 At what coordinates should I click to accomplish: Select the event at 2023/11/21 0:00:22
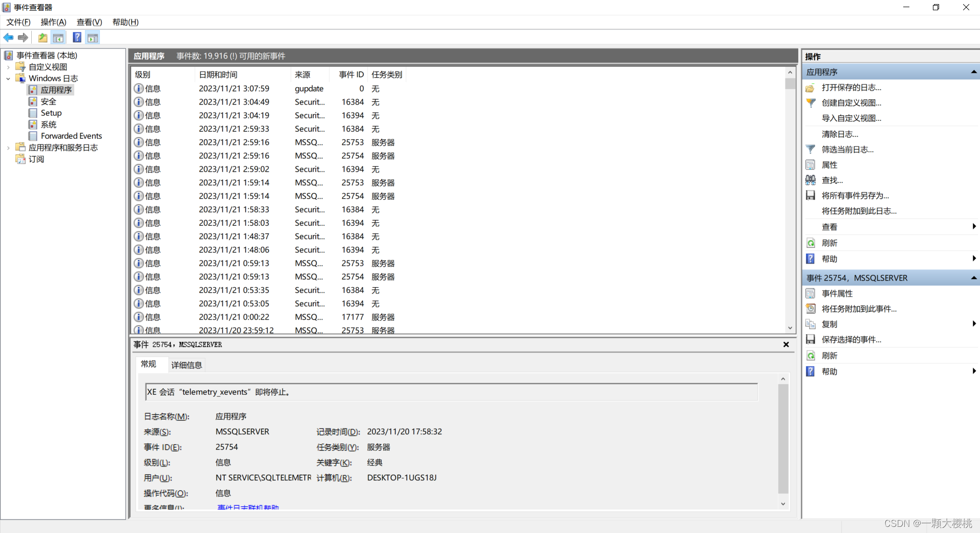coord(458,317)
